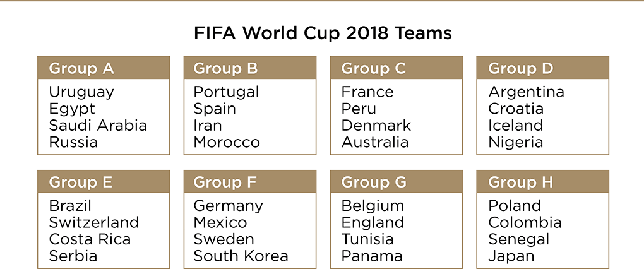Open the Group D header
644x269 pixels.
(x=520, y=68)
